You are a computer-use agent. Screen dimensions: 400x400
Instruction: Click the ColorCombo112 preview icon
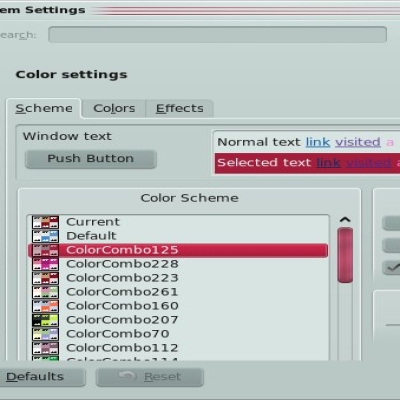coord(45,348)
